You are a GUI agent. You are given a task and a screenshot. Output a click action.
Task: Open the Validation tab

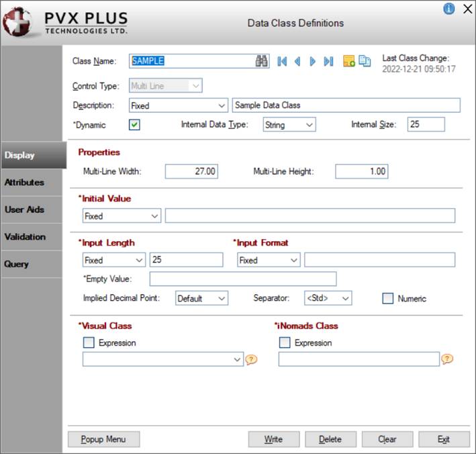click(x=25, y=236)
